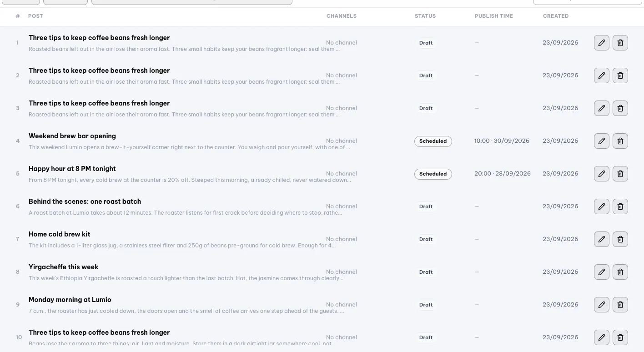The width and height of the screenshot is (644, 352).
Task: Delete the Weekend brew bar opening post
Action: pyautogui.click(x=620, y=141)
